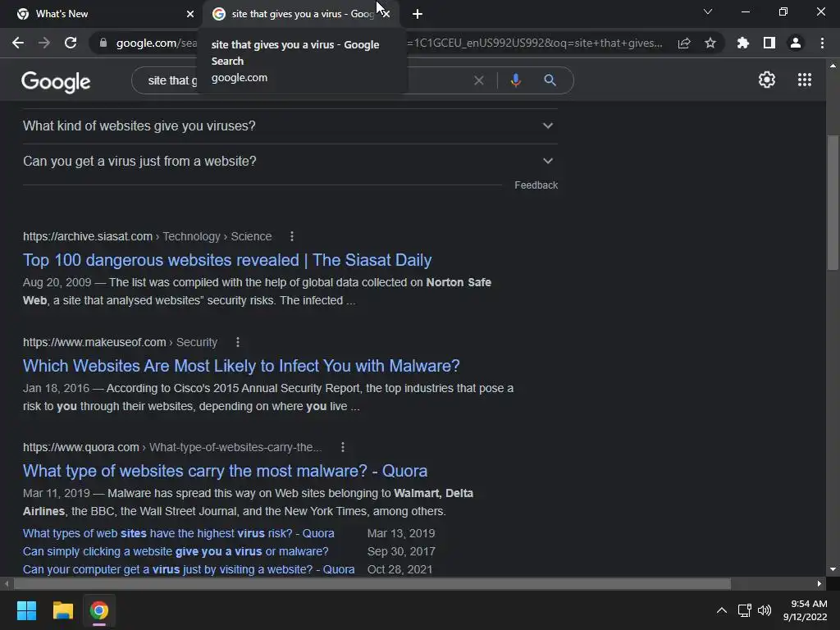Clear the search box with the X

pos(479,80)
